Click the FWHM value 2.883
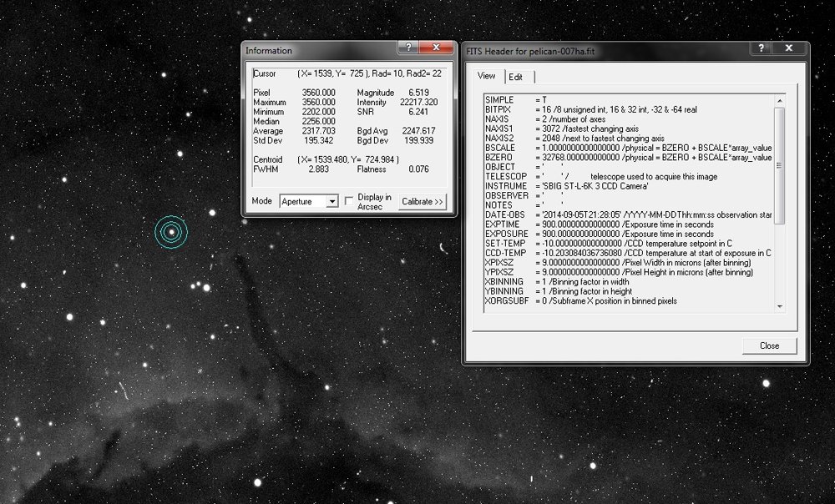 (318, 169)
